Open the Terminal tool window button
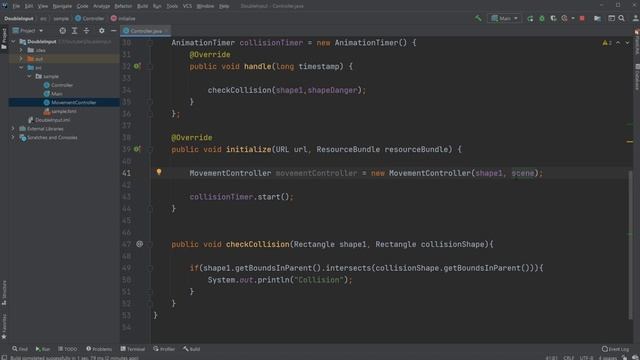 coord(133,349)
